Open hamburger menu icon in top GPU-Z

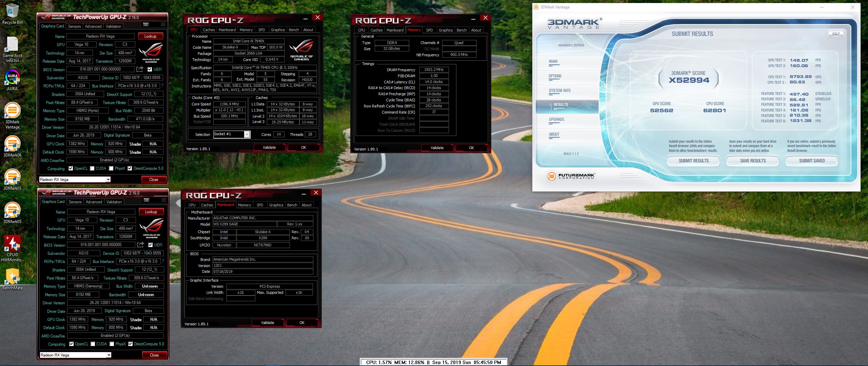(x=163, y=24)
